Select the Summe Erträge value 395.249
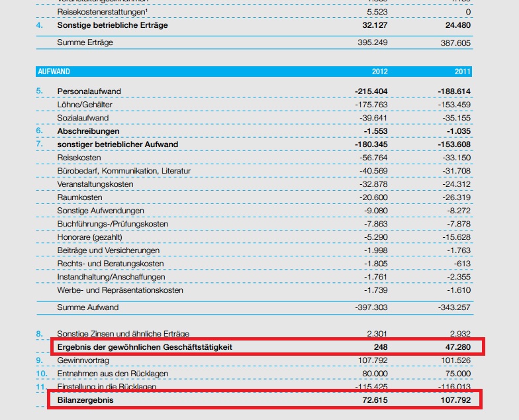 [372, 42]
